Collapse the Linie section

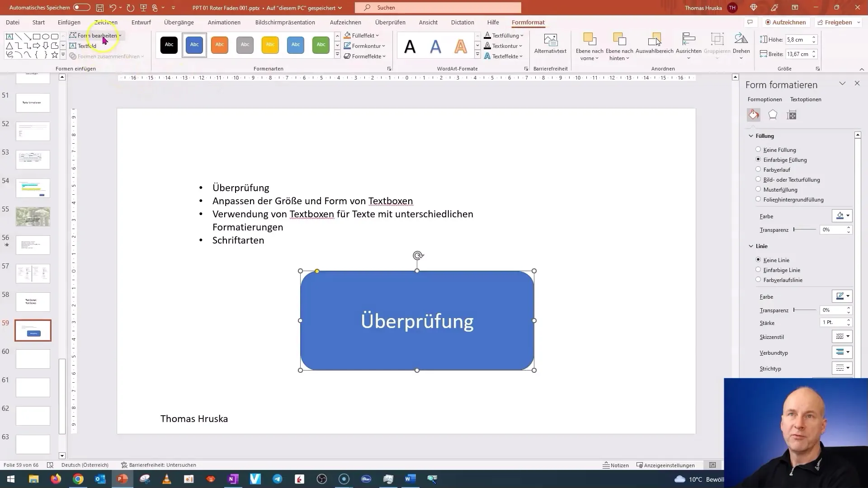751,246
